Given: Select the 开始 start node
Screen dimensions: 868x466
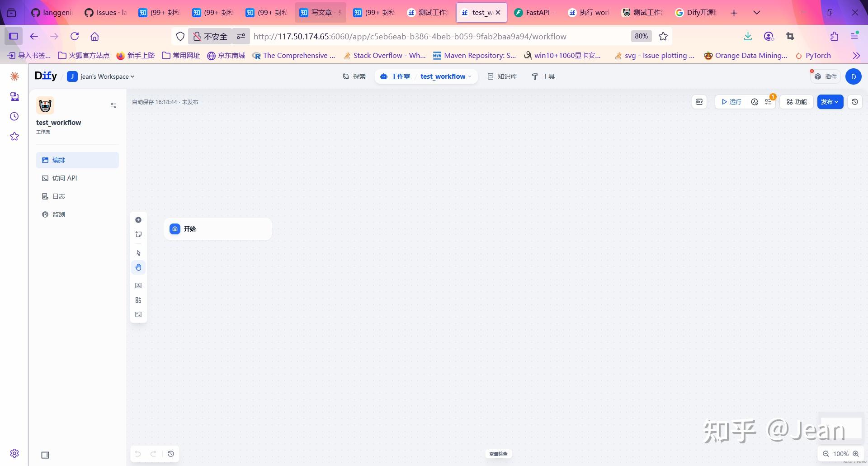Looking at the screenshot, I should click(217, 228).
